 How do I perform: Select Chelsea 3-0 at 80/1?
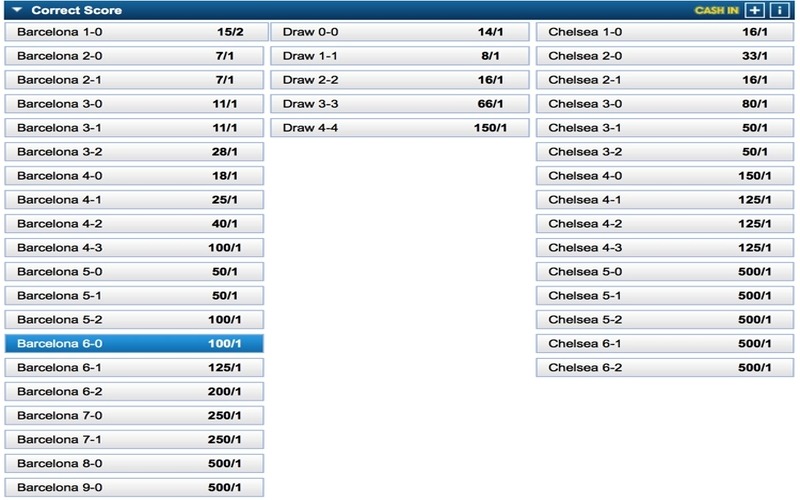click(665, 104)
